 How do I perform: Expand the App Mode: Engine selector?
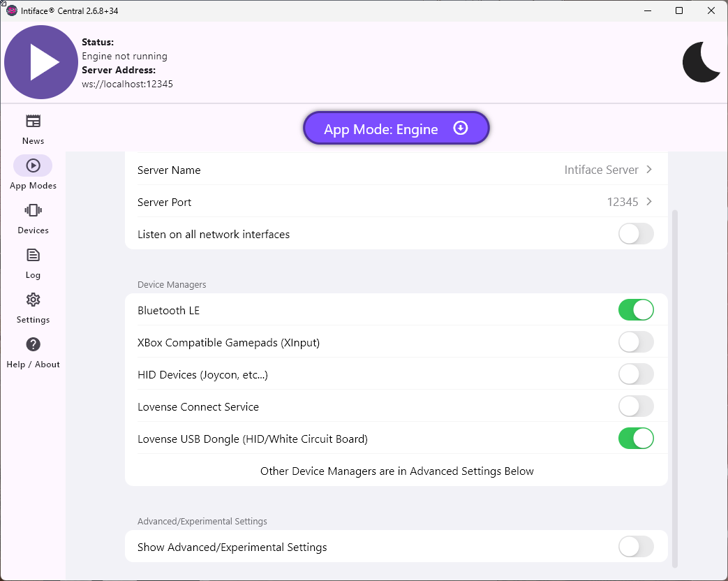pos(396,128)
